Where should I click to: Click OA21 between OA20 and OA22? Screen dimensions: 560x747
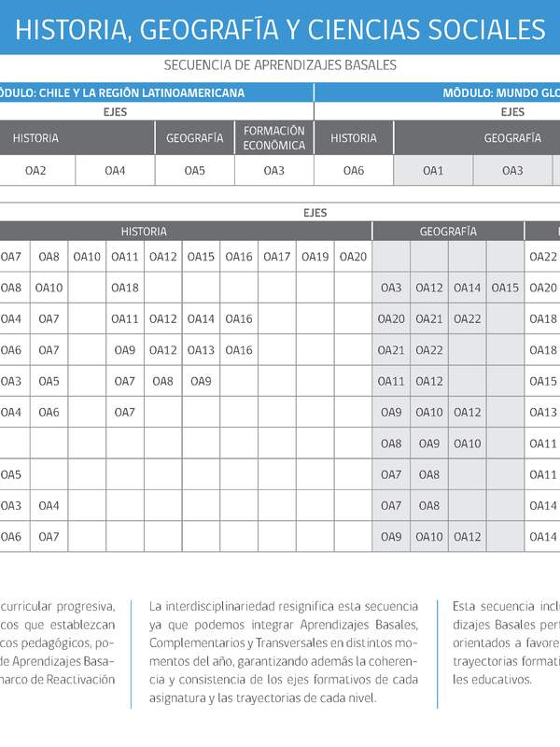429,318
